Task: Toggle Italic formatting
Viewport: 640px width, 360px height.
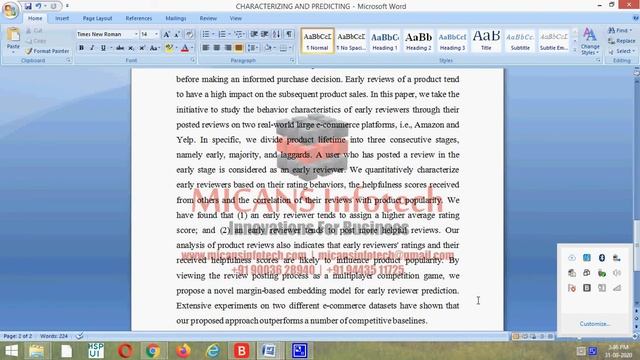Action: coord(92,48)
